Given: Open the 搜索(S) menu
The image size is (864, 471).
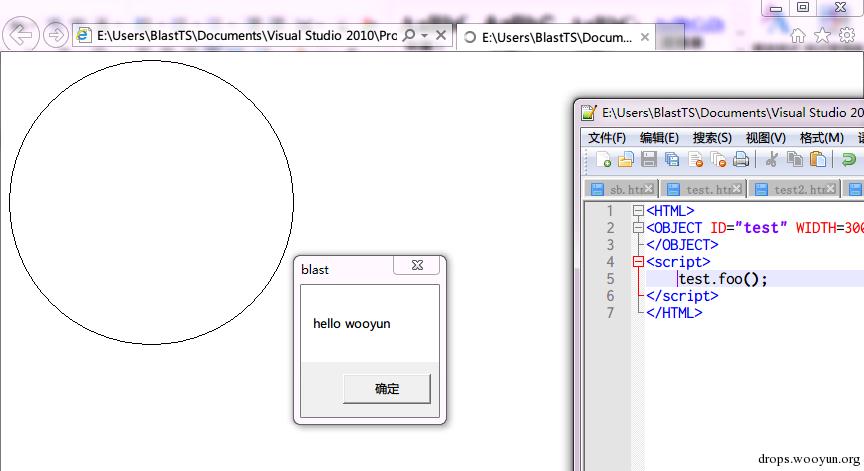Looking at the screenshot, I should click(x=712, y=137).
